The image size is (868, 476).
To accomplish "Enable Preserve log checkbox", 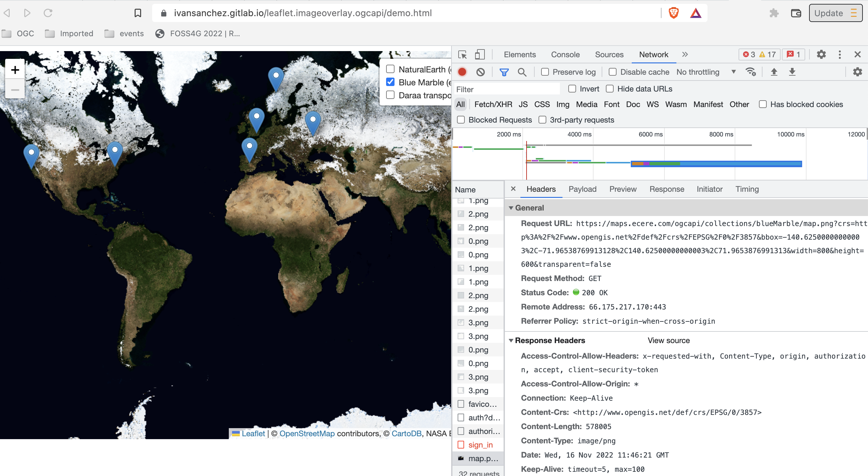I will click(544, 72).
